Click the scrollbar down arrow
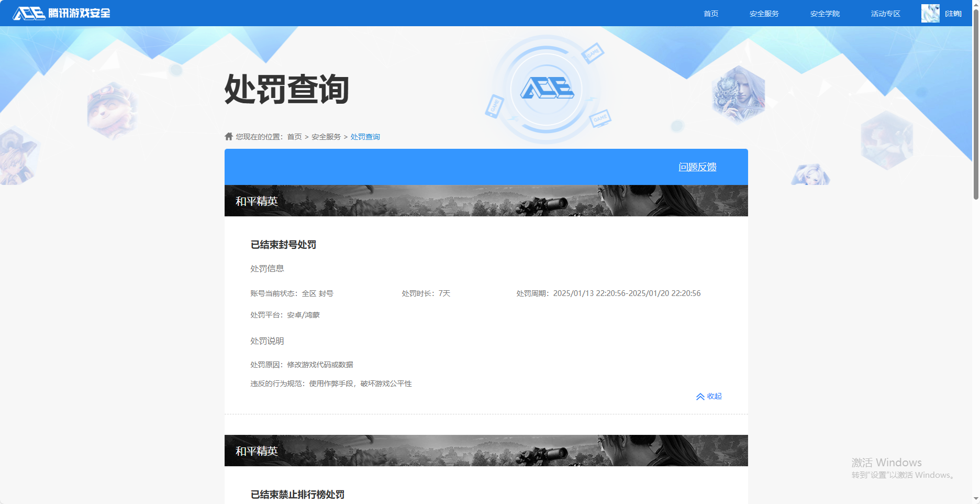The image size is (980, 504). pyautogui.click(x=975, y=499)
